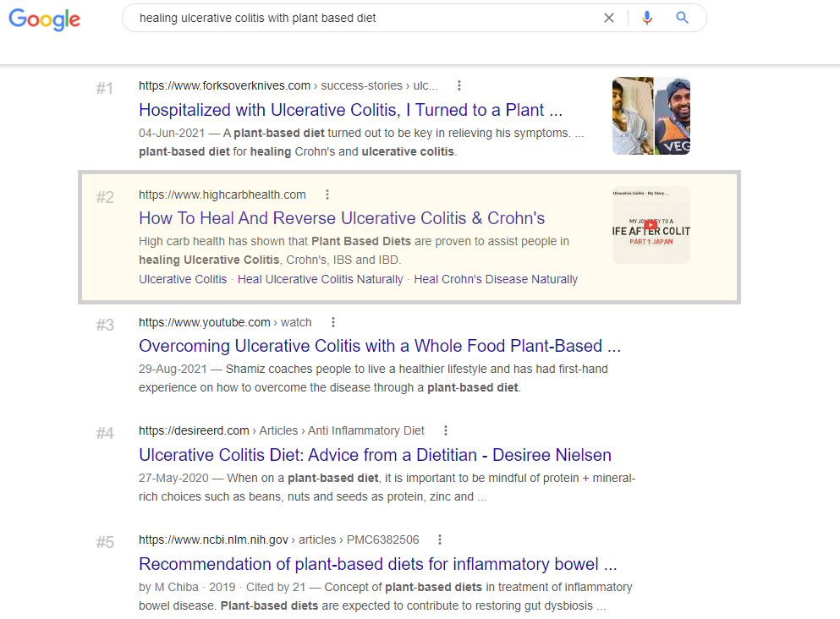Open three-dot menu for youtube result
Viewport: 840px width, 619px height.
click(333, 322)
